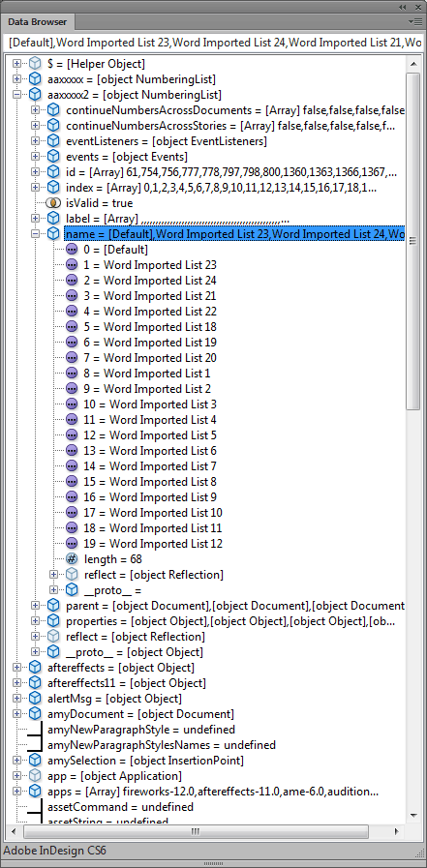Select row 3 = Word Imported List 21
This screenshot has height=868, width=427.
149,296
